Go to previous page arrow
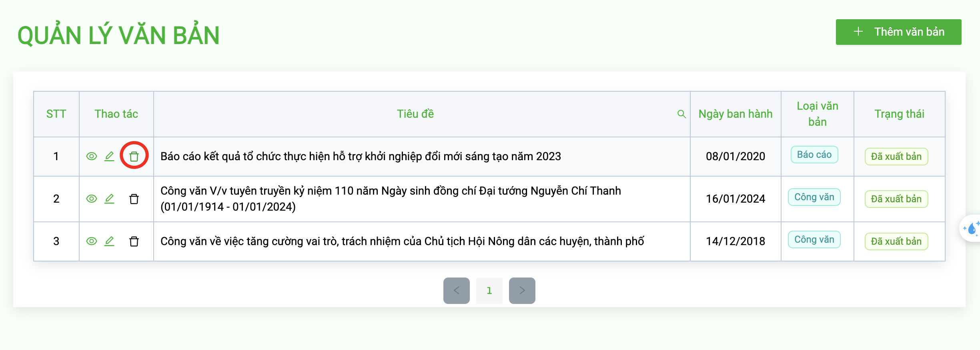The width and height of the screenshot is (980, 350). tap(456, 290)
